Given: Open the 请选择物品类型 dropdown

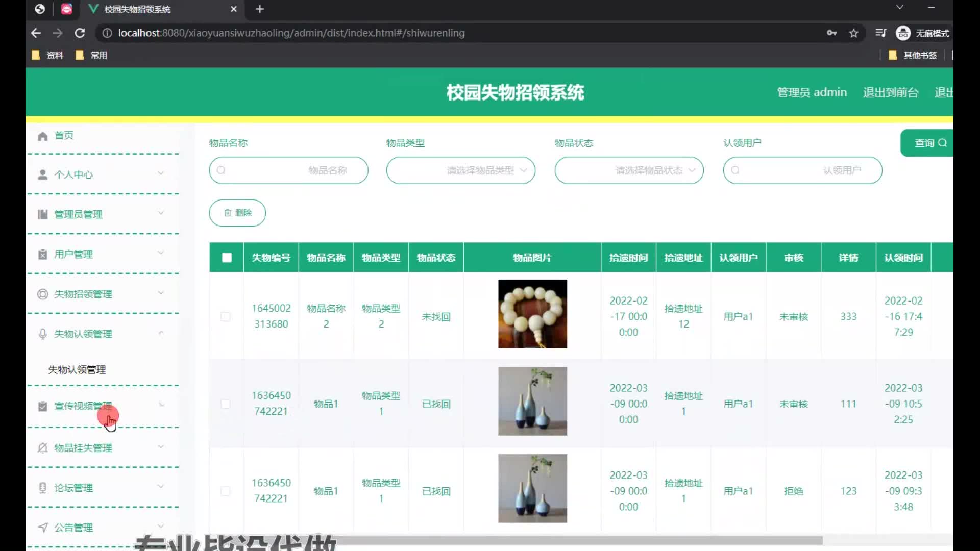Looking at the screenshot, I should [x=460, y=170].
